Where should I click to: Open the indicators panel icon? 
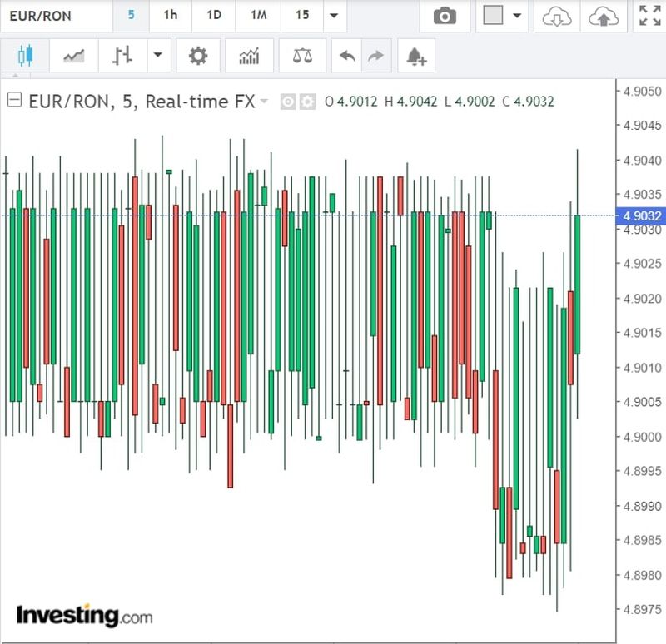pos(248,57)
